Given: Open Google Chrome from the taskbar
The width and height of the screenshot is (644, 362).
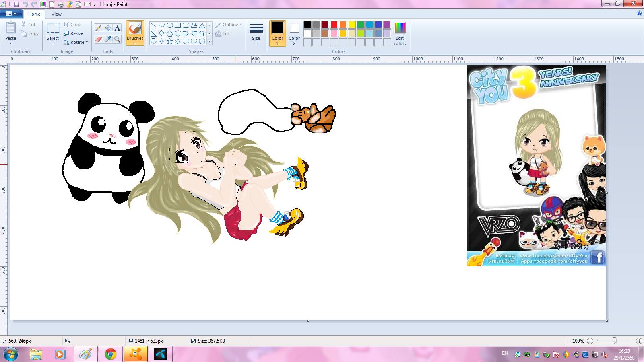Looking at the screenshot, I should 110,354.
